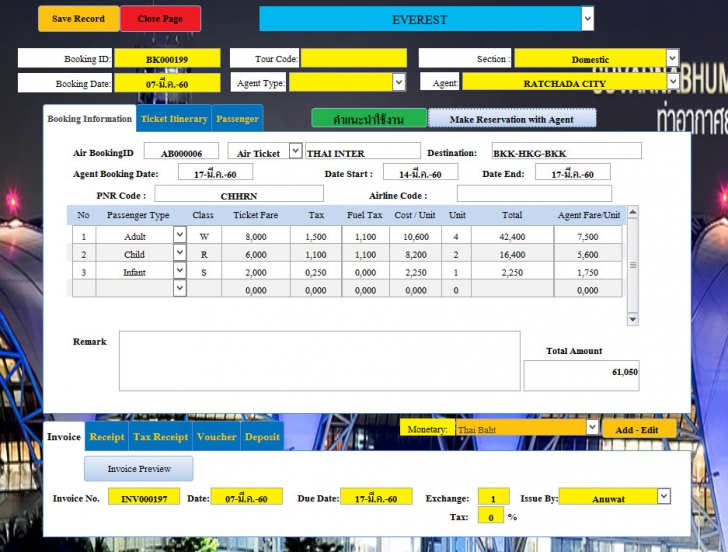Switch to Booking Information tab
This screenshot has width=728, height=552.
(90, 119)
